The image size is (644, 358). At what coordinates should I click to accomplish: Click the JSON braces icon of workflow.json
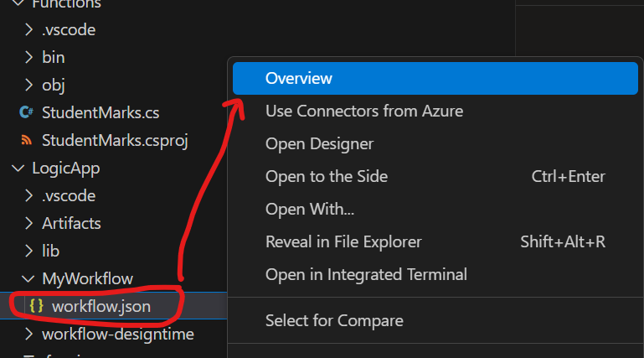pos(36,306)
